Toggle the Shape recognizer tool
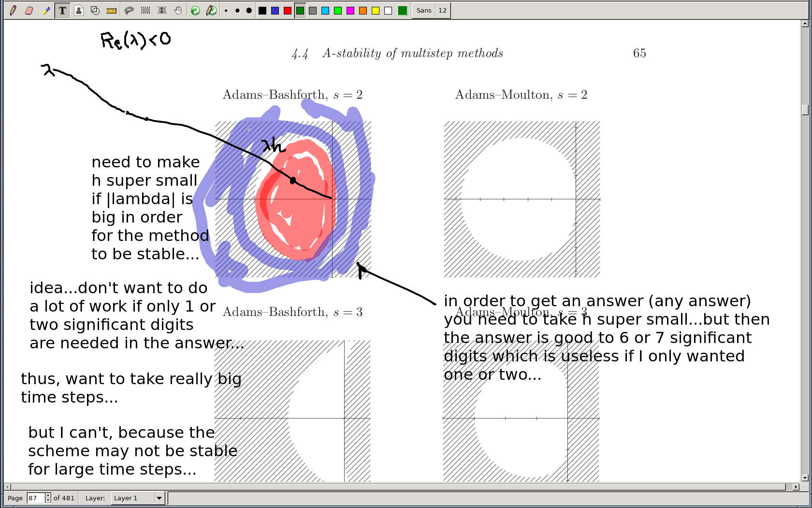 coord(95,11)
